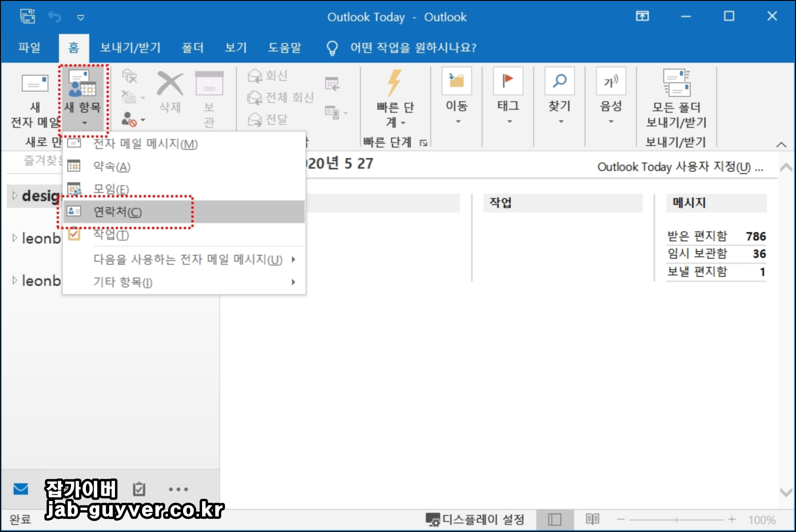Viewport: 796px width, 532px height.
Task: Choose Task (작업) from the menu
Action: [x=184, y=234]
